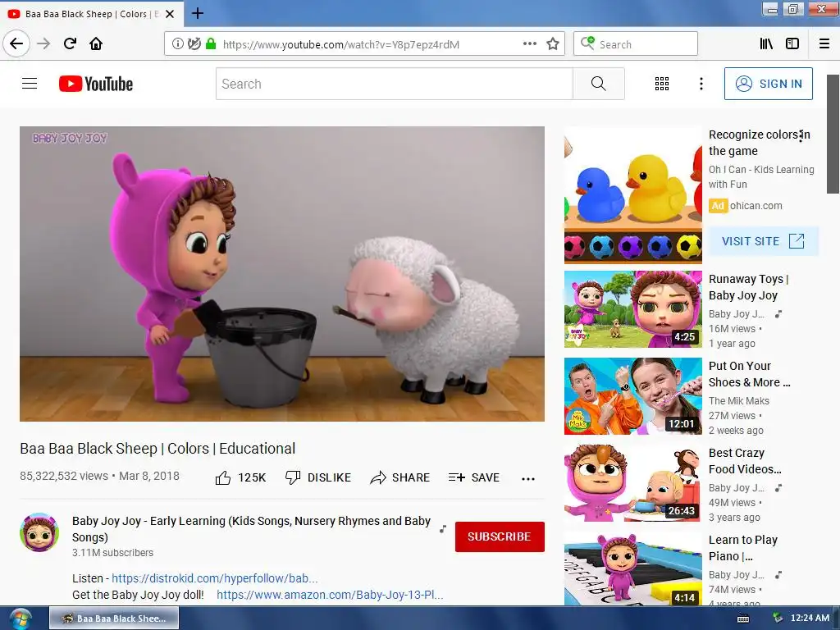Focus the YouTube search field
Image resolution: width=840 pixels, height=630 pixels.
(x=395, y=84)
